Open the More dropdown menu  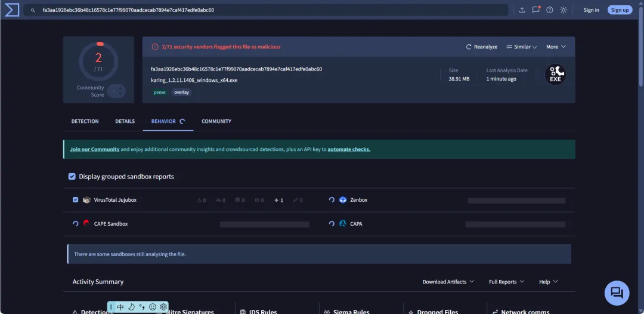(x=556, y=47)
